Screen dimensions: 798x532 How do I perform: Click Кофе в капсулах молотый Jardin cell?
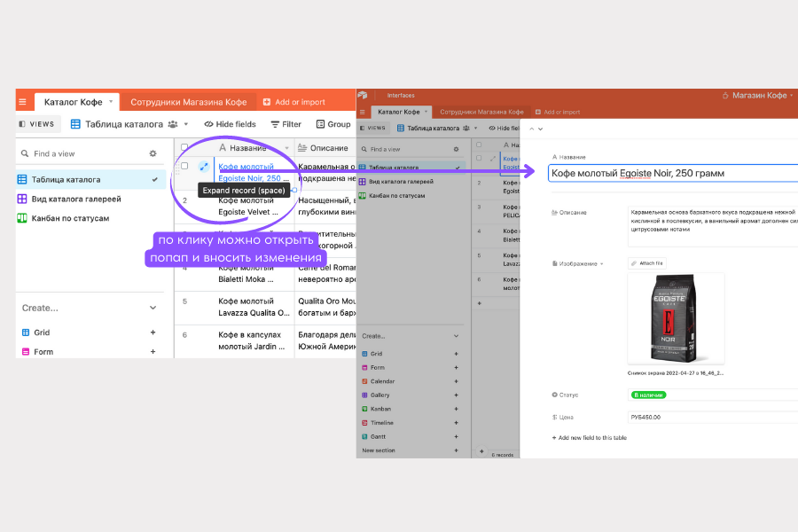click(254, 341)
